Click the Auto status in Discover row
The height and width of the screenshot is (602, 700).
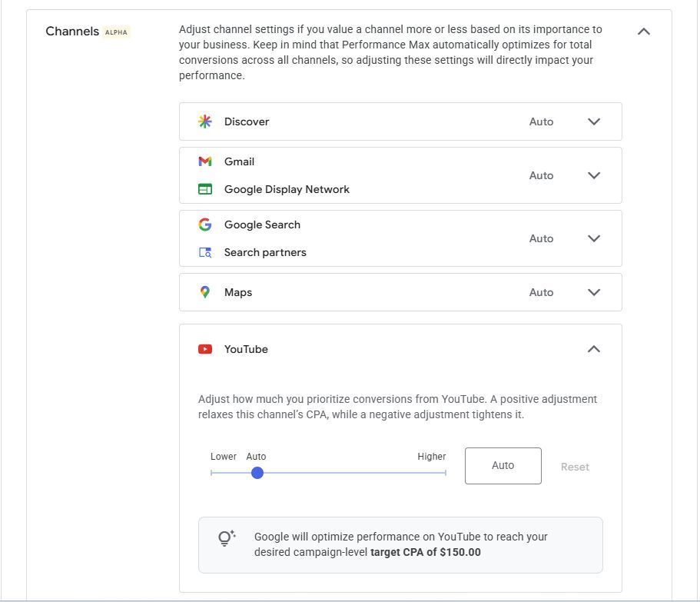[x=541, y=121]
